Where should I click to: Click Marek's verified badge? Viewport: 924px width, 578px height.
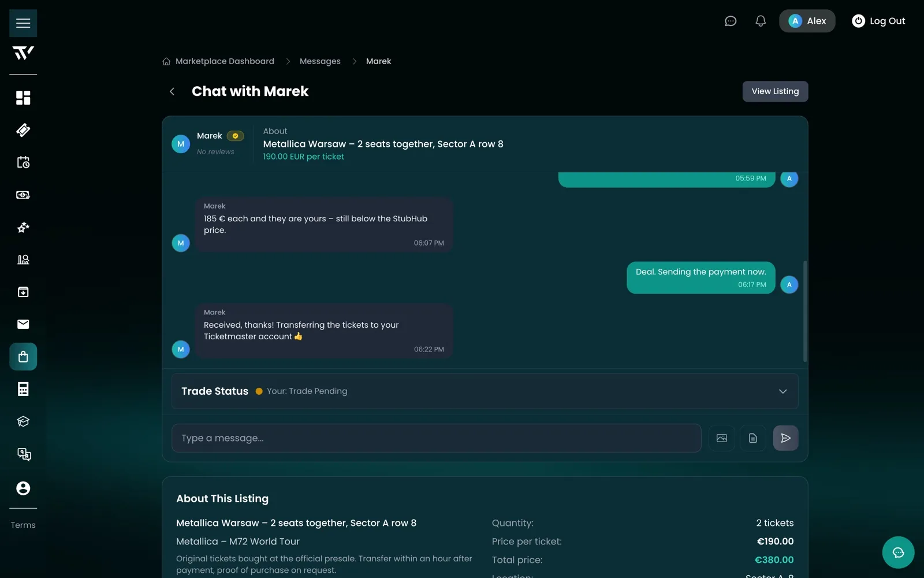click(x=236, y=136)
